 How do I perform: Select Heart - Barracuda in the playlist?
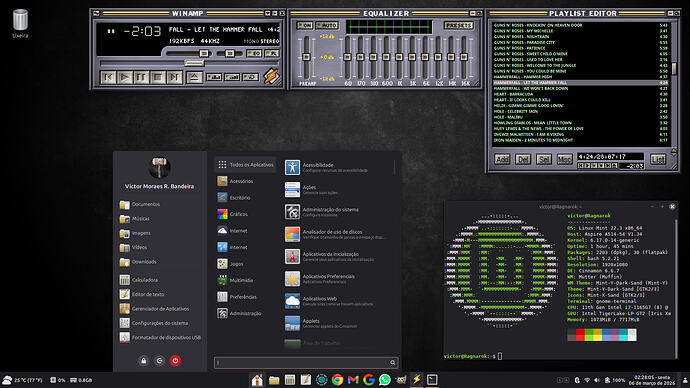(581, 94)
